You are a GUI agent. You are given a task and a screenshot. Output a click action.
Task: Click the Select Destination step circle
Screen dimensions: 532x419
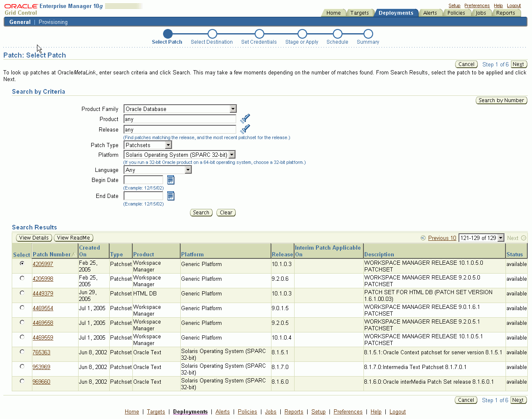tap(212, 33)
